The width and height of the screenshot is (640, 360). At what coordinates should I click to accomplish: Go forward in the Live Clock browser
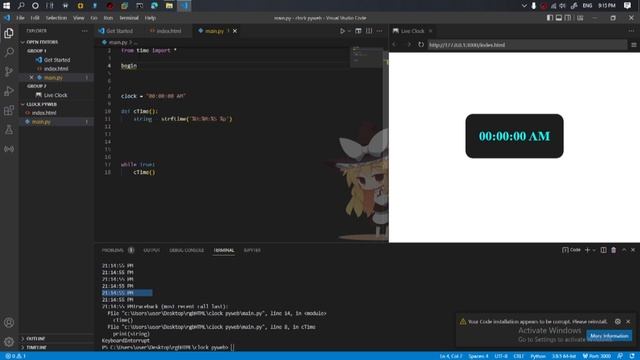pyautogui.click(x=409, y=44)
